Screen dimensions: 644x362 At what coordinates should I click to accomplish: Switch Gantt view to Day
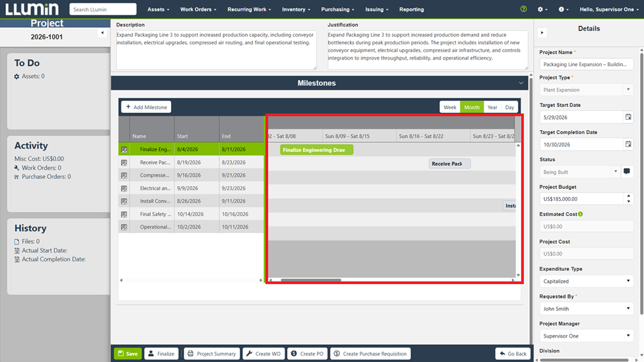509,107
